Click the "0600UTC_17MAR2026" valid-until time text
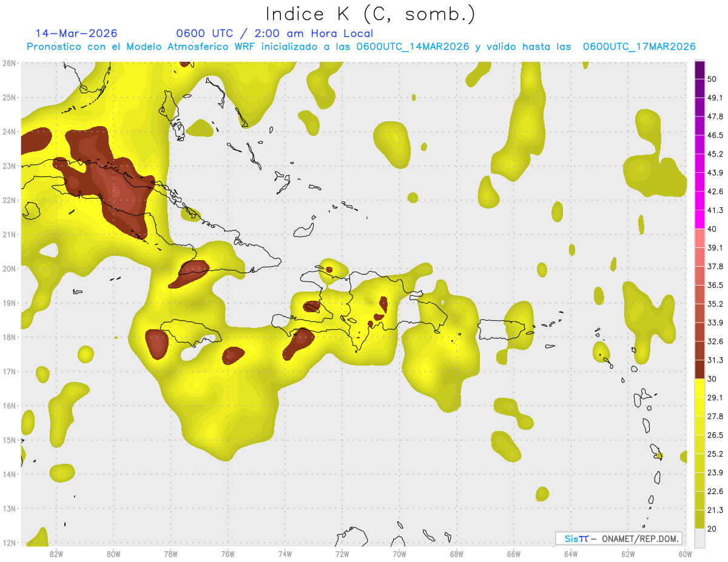The width and height of the screenshot is (728, 562). [x=639, y=47]
